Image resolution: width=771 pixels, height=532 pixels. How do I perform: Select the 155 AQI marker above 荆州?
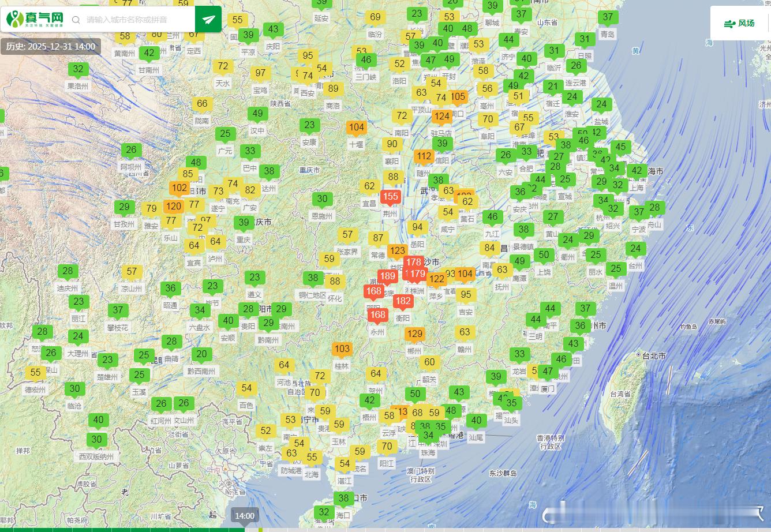click(391, 197)
